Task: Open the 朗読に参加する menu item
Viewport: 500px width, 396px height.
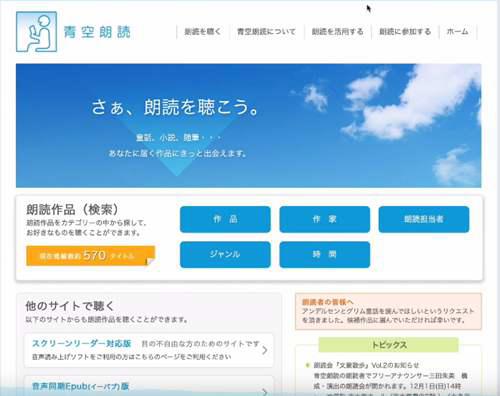Action: pyautogui.click(x=405, y=32)
